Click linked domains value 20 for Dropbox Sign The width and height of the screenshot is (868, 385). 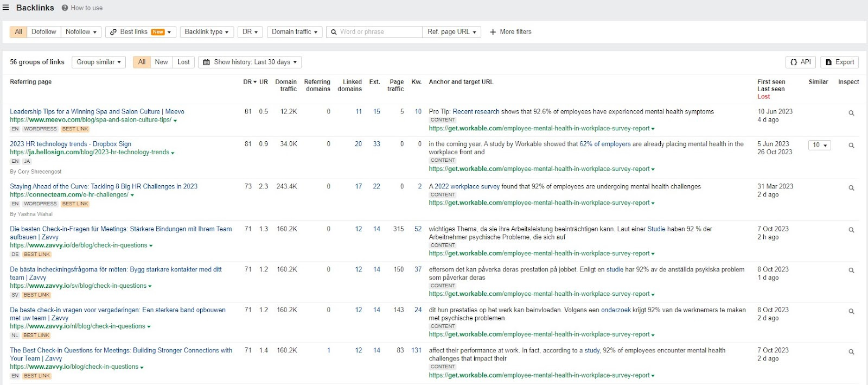(x=358, y=144)
